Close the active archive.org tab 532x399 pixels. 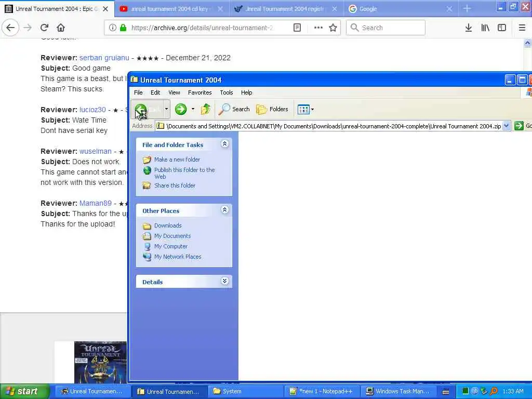tap(105, 9)
